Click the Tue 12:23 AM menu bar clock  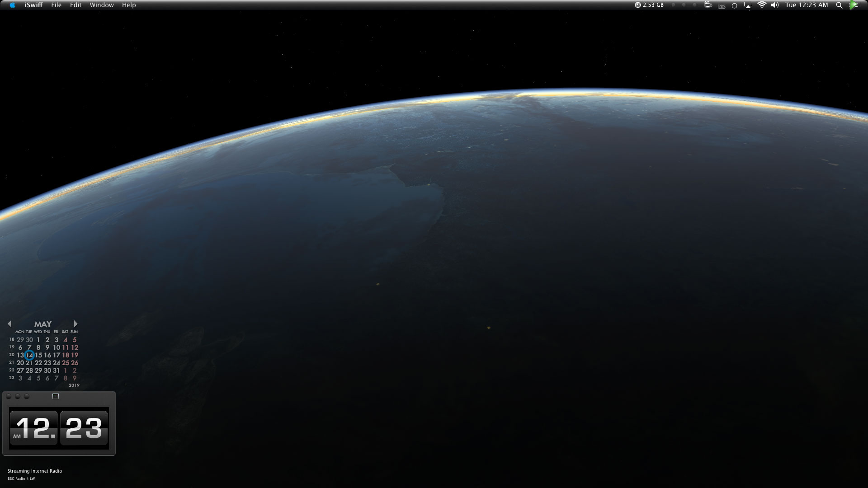point(807,5)
